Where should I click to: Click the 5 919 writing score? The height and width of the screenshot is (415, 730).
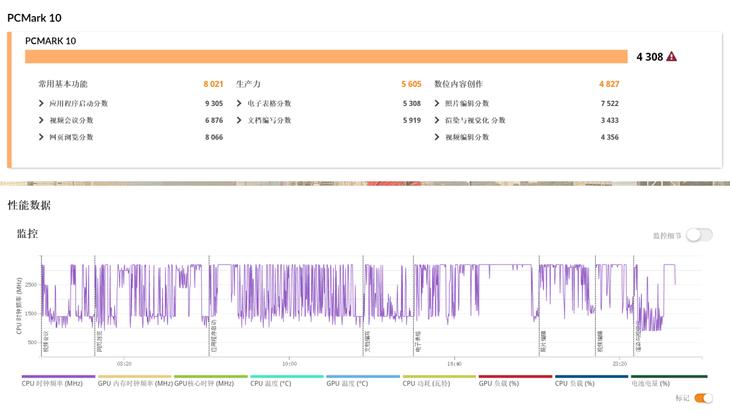[x=412, y=120]
